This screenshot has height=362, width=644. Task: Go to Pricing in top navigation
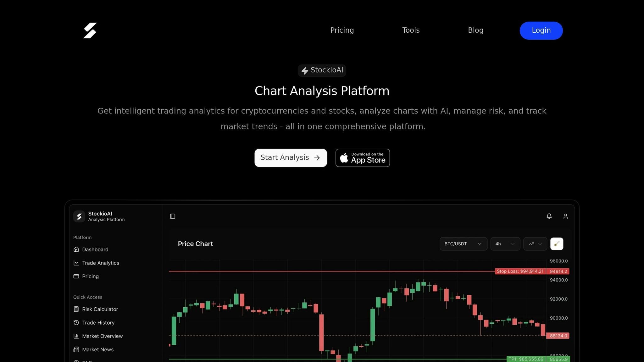[x=342, y=30]
